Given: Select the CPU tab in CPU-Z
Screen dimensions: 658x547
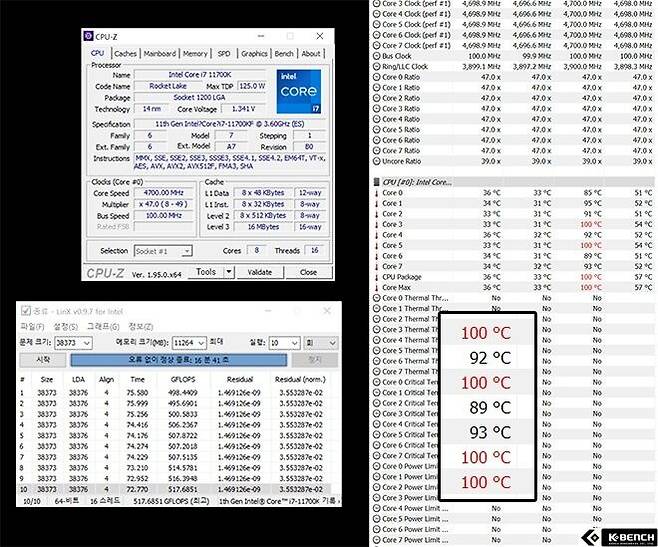Looking at the screenshot, I should 97,53.
